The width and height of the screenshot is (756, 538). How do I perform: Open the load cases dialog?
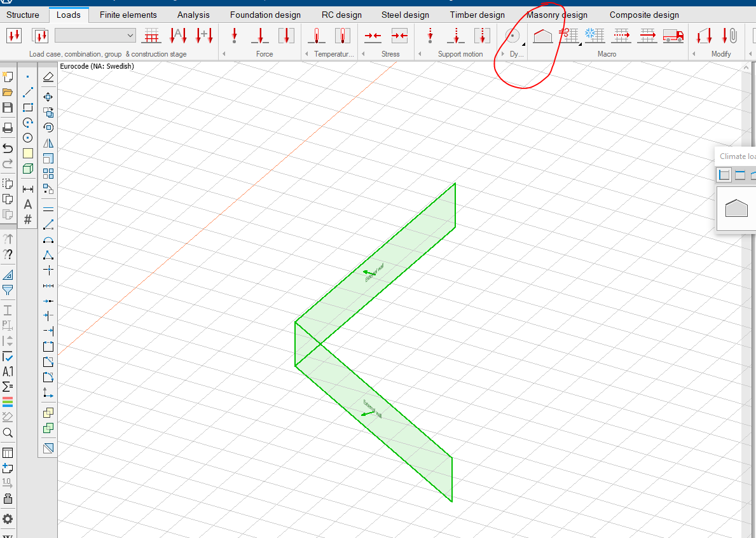click(x=14, y=36)
